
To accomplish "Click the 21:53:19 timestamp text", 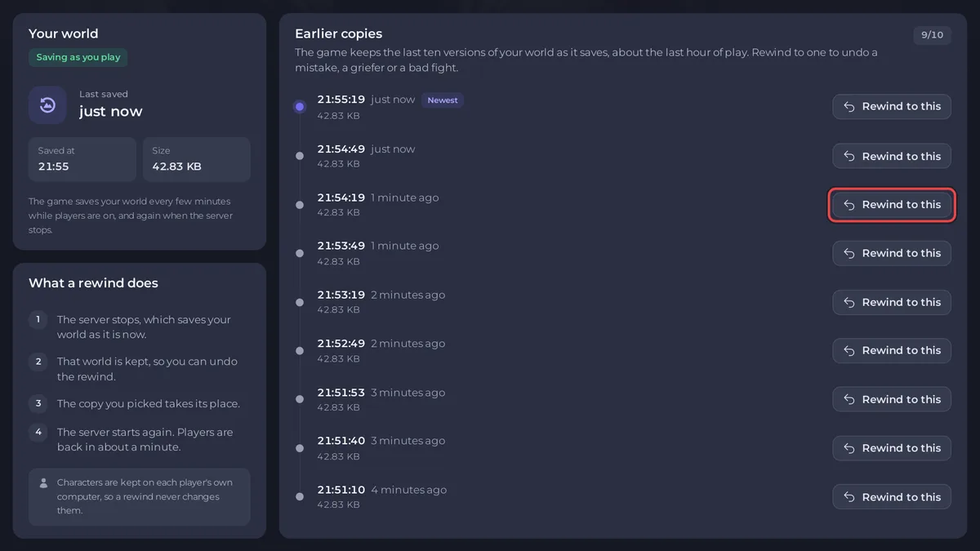I will coord(341,295).
